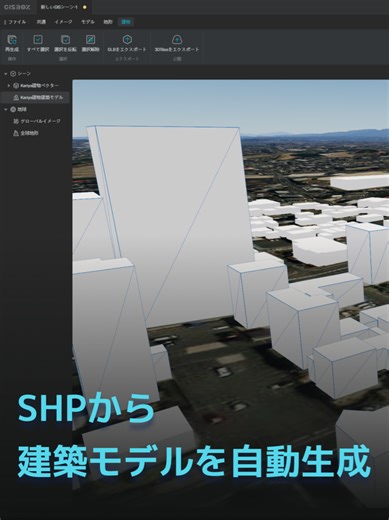Click the 選択解除 deselect icon
Screen dimensions: 389x520
click(x=90, y=40)
